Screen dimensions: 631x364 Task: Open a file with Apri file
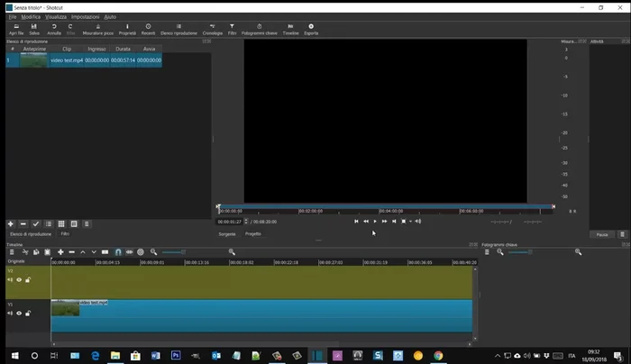[x=16, y=30]
